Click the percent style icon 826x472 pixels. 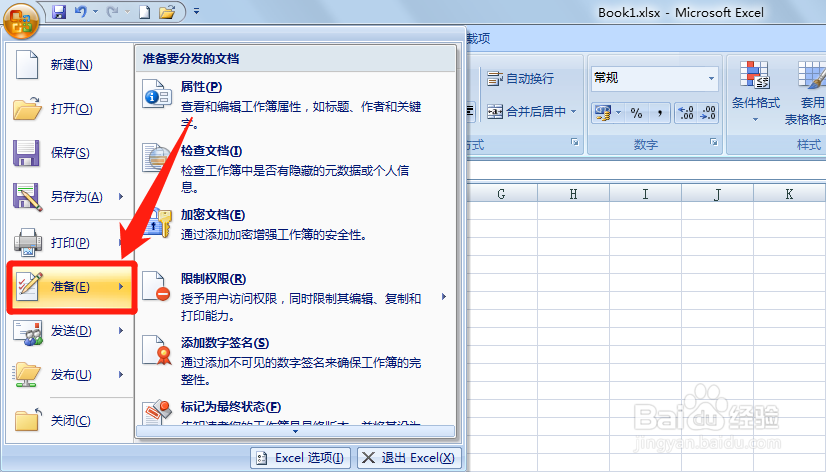click(x=636, y=113)
